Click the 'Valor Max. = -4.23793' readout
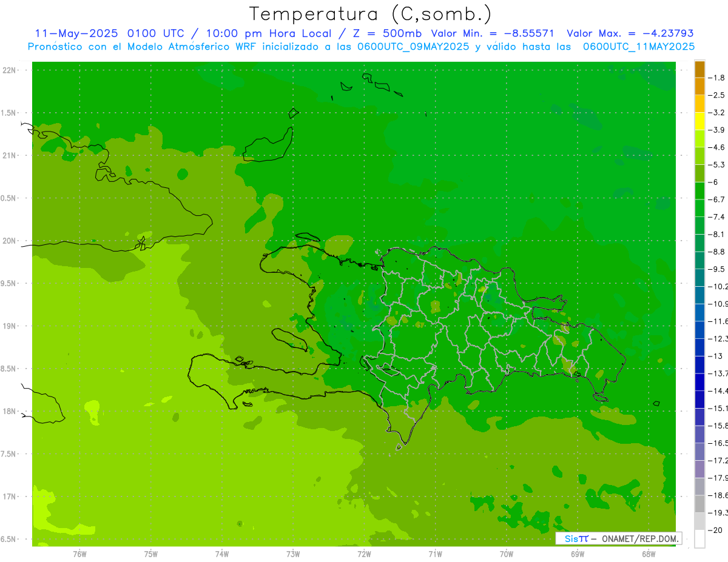 tap(630, 33)
